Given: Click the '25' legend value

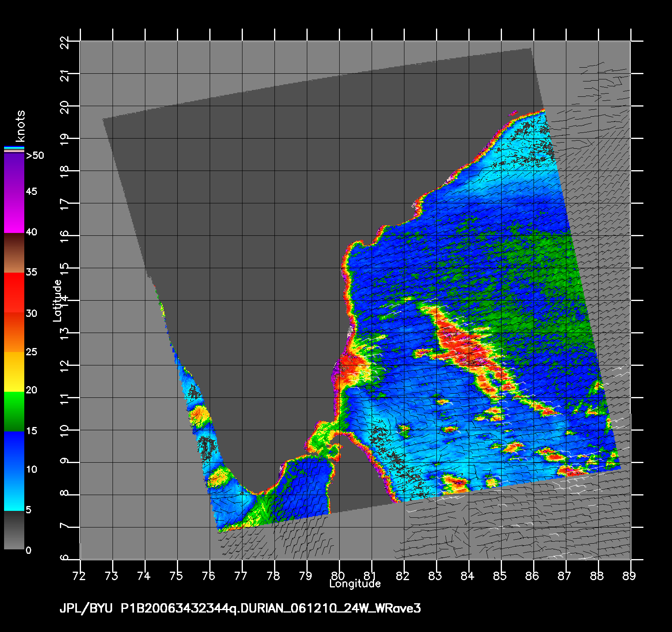Looking at the screenshot, I should point(31,352).
